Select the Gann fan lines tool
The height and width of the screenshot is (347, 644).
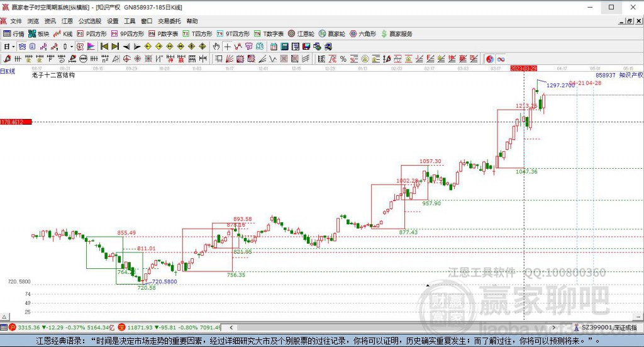(230, 59)
